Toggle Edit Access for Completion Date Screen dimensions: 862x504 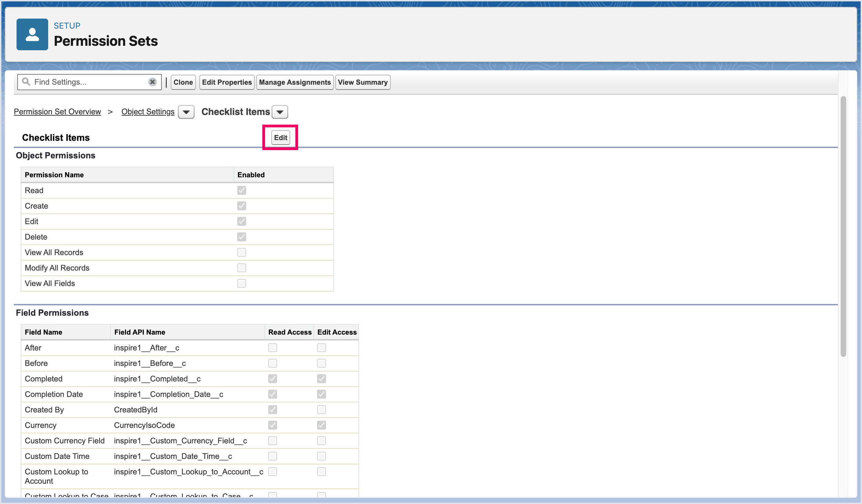click(x=321, y=394)
